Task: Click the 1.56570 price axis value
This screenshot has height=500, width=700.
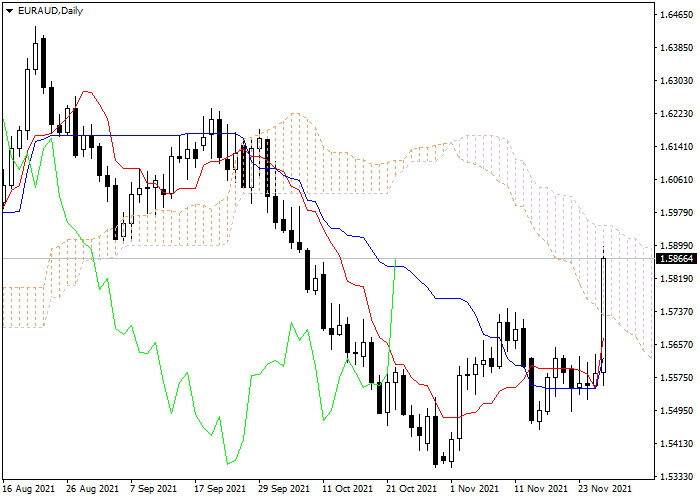Action: [676, 345]
